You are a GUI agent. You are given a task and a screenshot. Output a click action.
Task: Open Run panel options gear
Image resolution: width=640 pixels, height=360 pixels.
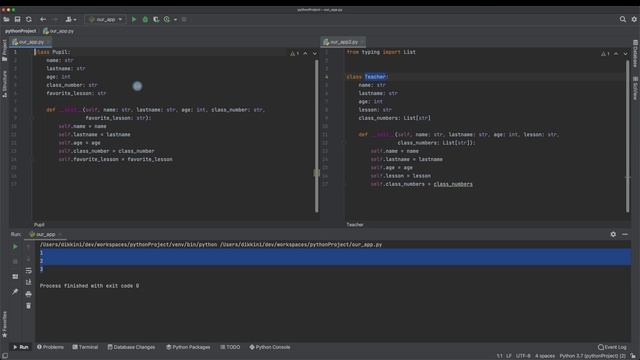pos(613,234)
